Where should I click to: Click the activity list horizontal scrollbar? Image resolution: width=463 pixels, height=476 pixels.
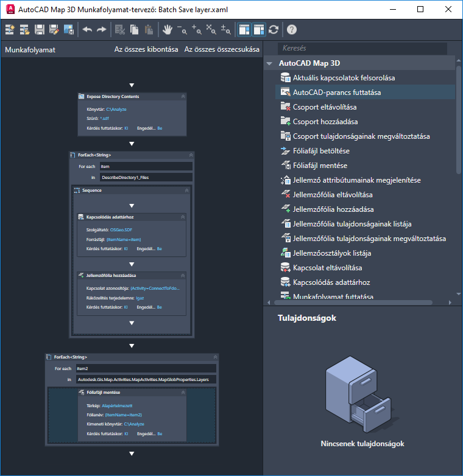(x=353, y=303)
